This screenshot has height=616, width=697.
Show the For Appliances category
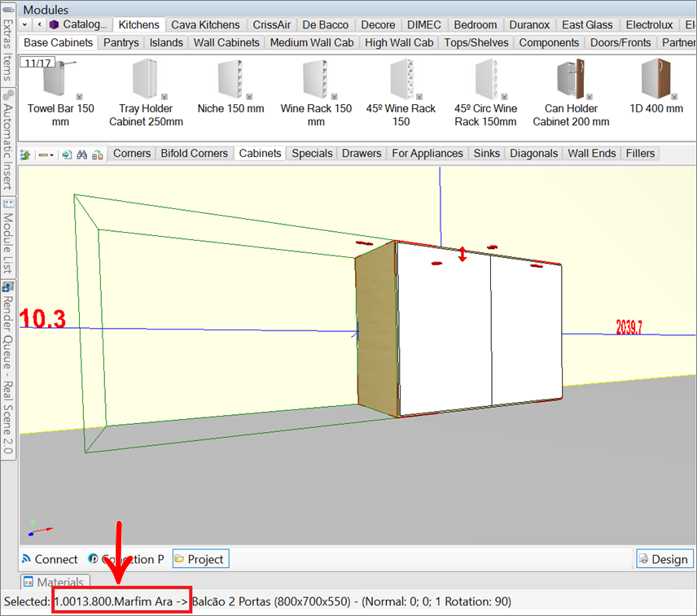coord(427,153)
